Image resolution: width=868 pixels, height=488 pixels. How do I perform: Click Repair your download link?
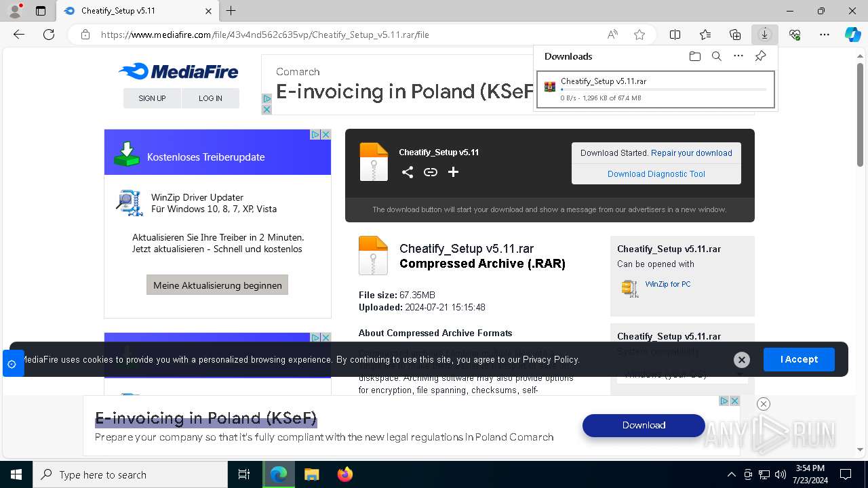[x=692, y=153]
